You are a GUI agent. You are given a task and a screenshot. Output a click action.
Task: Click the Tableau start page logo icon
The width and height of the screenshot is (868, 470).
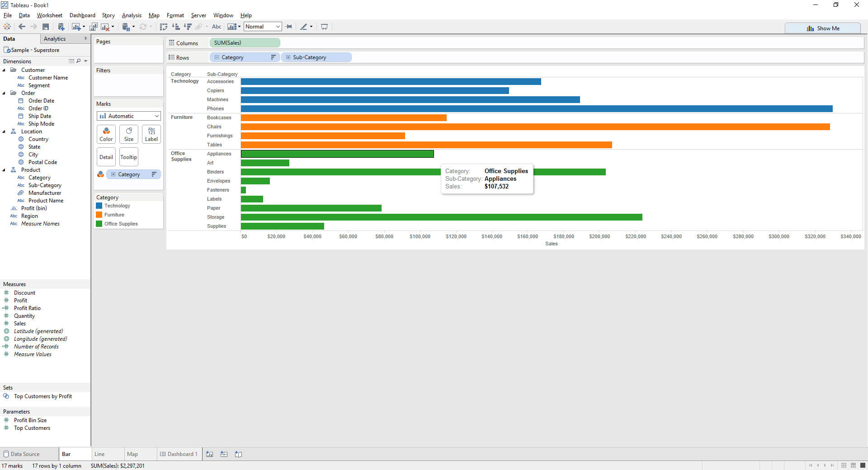tap(7, 27)
